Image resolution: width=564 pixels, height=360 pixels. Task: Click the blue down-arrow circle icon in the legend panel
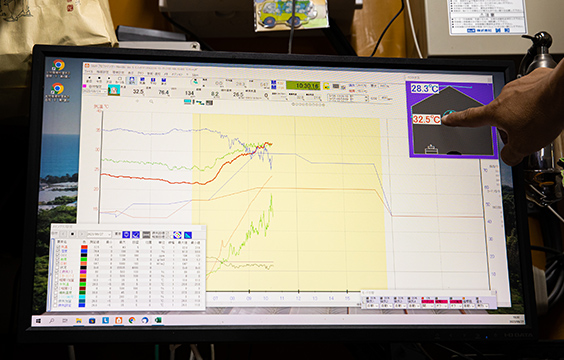pyautogui.click(x=126, y=234)
